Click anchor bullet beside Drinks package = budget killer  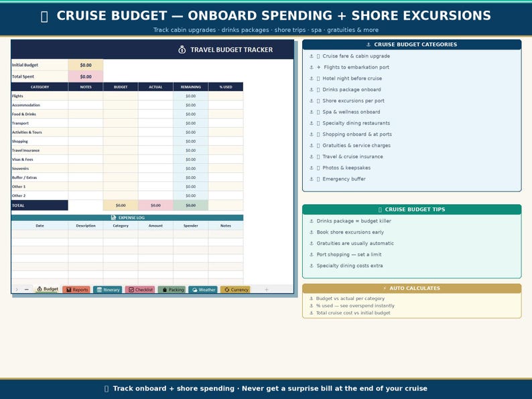312,221
